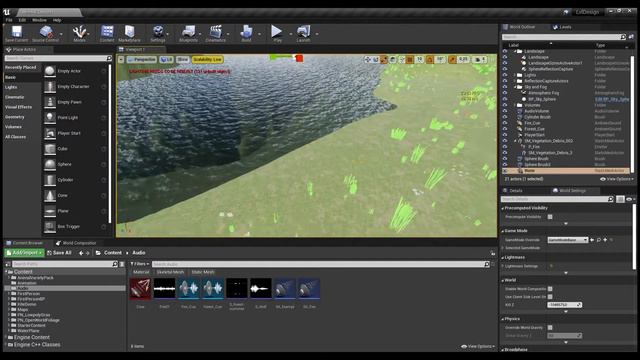Viewport: 640px width, 360px height.
Task: Select Empty Character in the Place Actors list
Action: click(x=76, y=87)
